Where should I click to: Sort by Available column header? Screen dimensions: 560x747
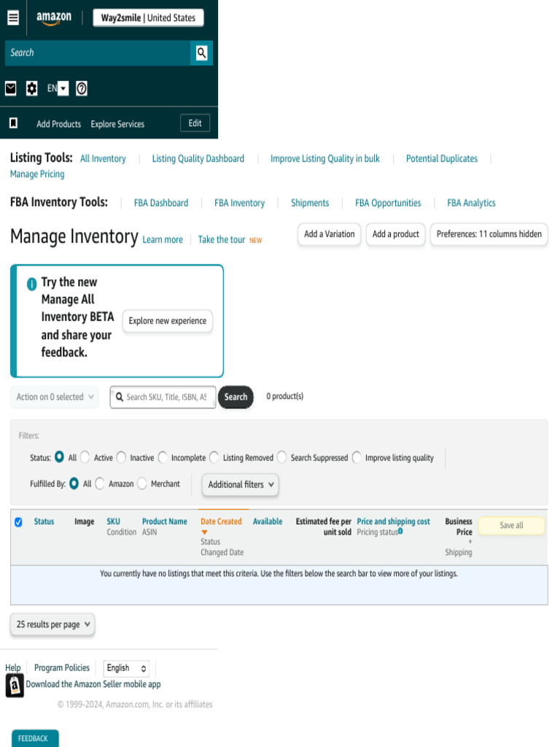tap(268, 522)
